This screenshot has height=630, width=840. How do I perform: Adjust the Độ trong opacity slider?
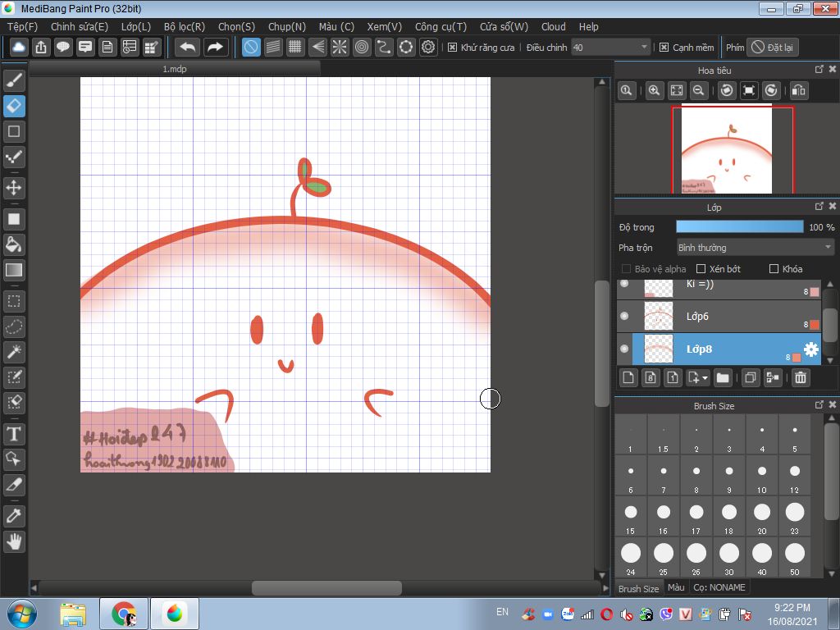coord(739,226)
